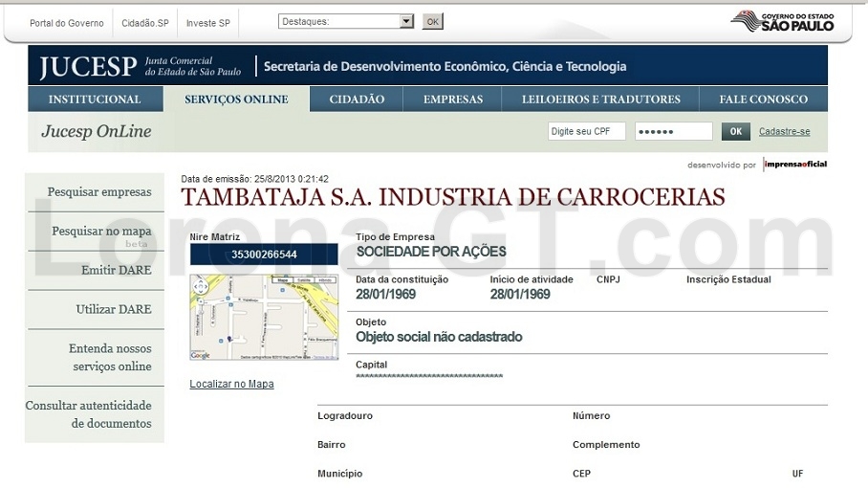Click SOCIEDADE POR AÇÕES text
Image resolution: width=868 pixels, height=488 pixels.
[431, 252]
